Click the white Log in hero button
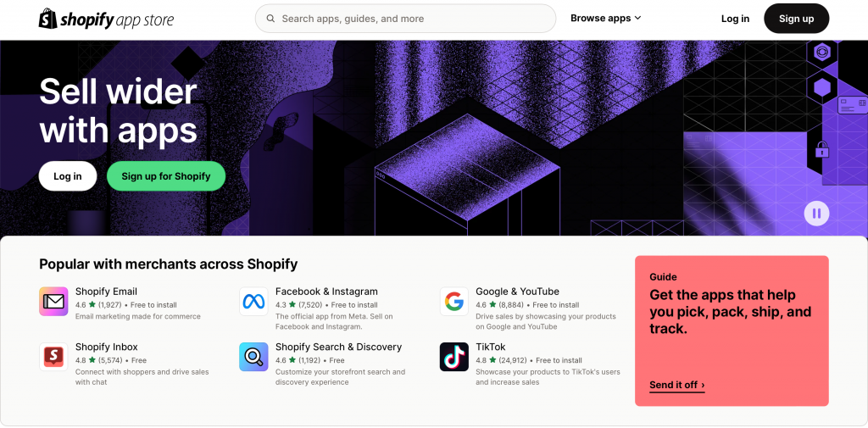The image size is (868, 428). [68, 176]
